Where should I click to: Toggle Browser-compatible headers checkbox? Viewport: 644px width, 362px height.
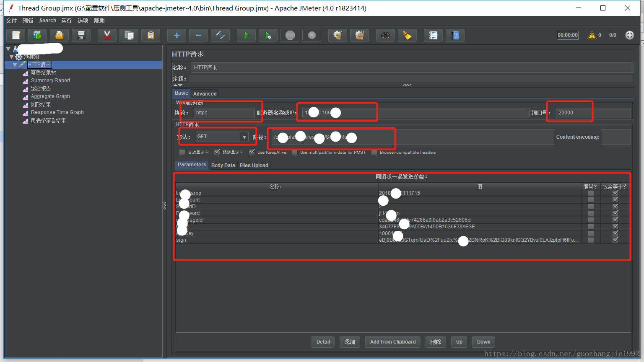pyautogui.click(x=374, y=152)
